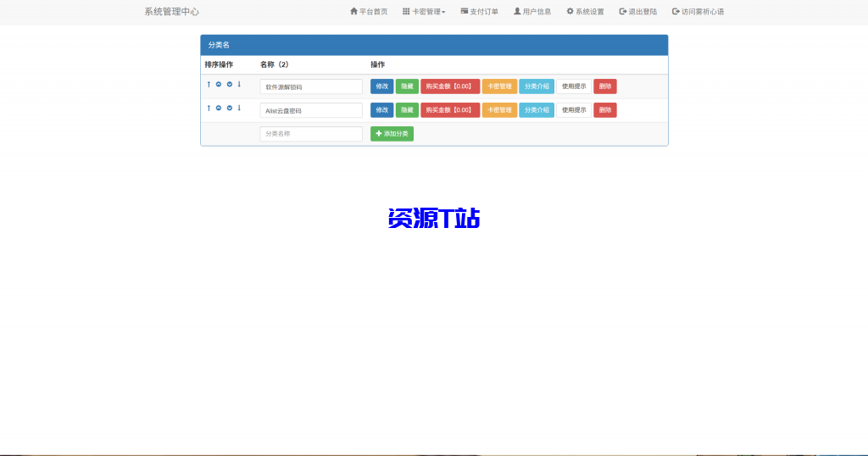Viewport: 868px width, 456px height.
Task: Click 删除 for the 软件 category row
Action: [605, 86]
